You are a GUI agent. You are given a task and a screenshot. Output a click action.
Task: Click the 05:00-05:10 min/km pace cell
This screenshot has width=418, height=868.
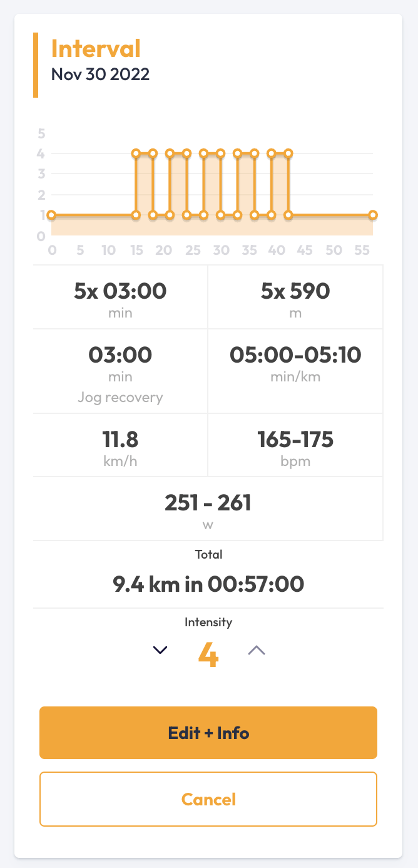click(295, 363)
